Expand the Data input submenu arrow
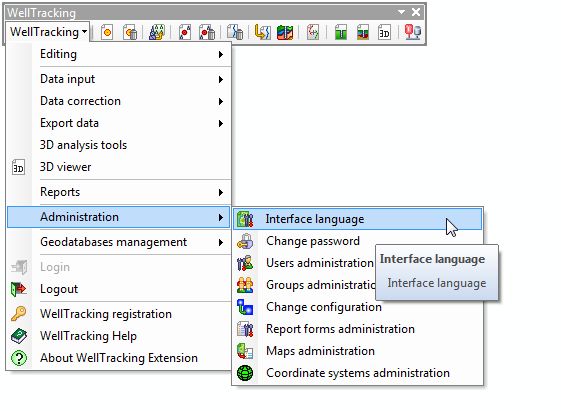Viewport: 561px width, 411px height. (x=221, y=79)
